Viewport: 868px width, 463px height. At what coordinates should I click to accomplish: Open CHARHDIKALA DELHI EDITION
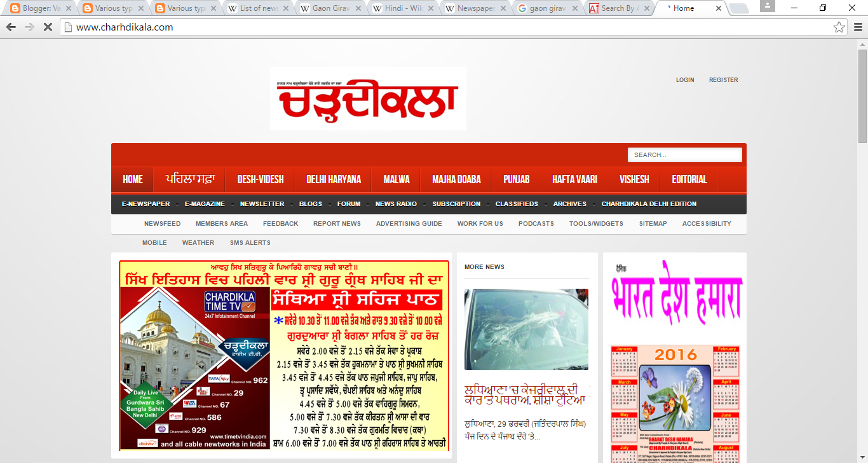pos(649,204)
